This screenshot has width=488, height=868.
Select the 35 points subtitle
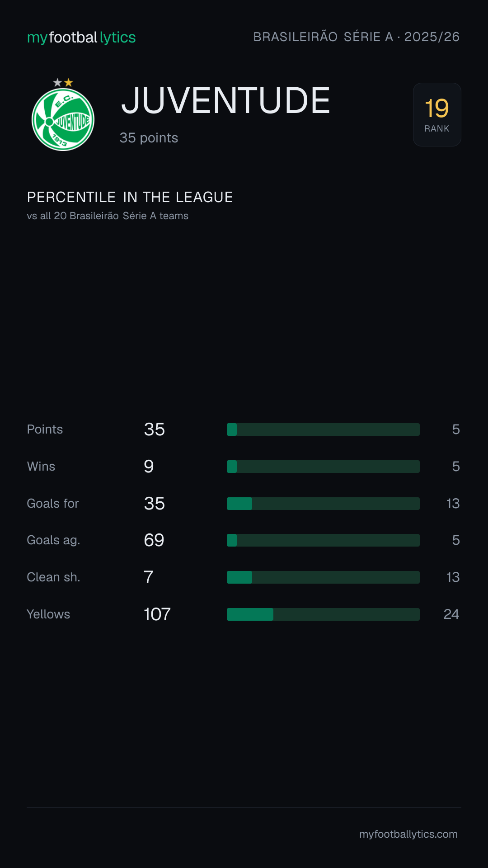[149, 138]
